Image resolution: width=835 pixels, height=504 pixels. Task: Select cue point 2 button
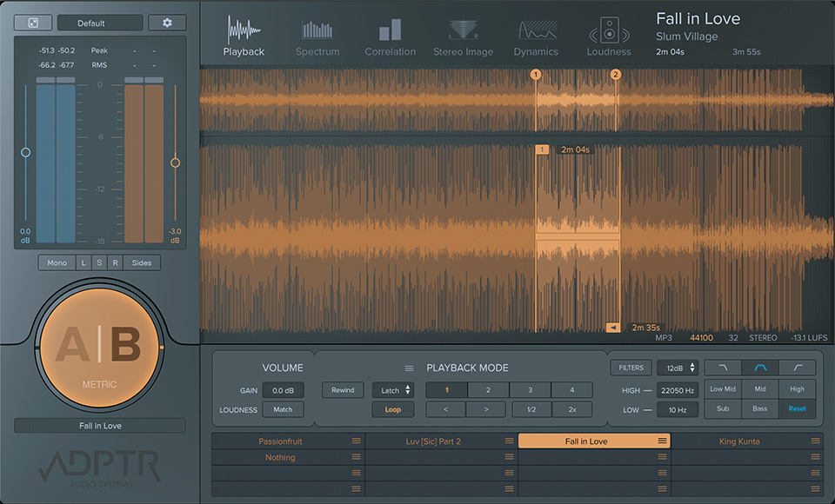click(488, 390)
